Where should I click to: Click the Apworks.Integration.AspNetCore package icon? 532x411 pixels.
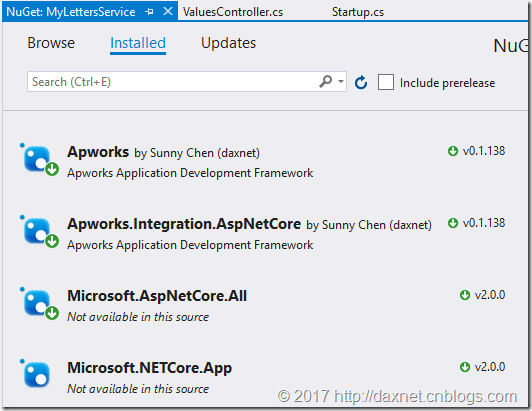click(x=39, y=232)
